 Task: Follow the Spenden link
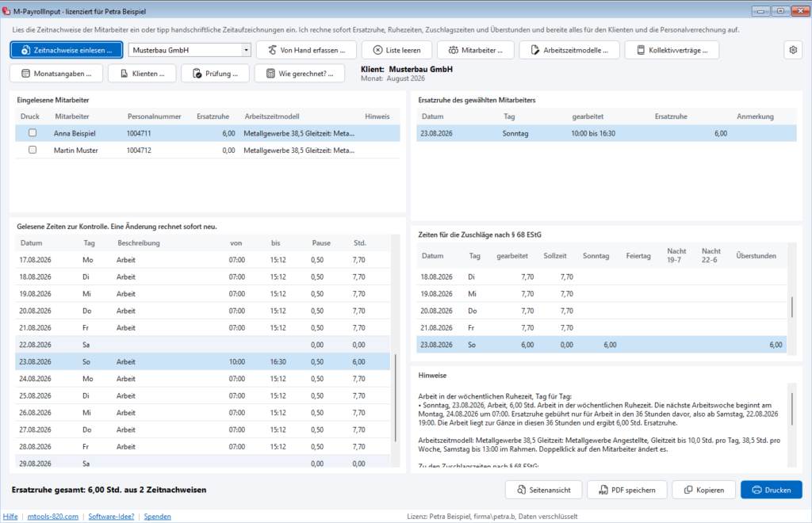point(158,517)
